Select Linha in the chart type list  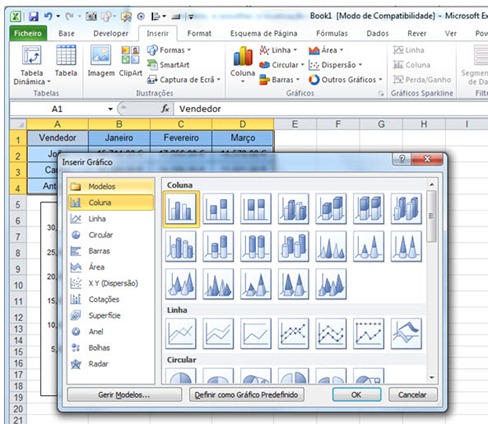(x=111, y=219)
